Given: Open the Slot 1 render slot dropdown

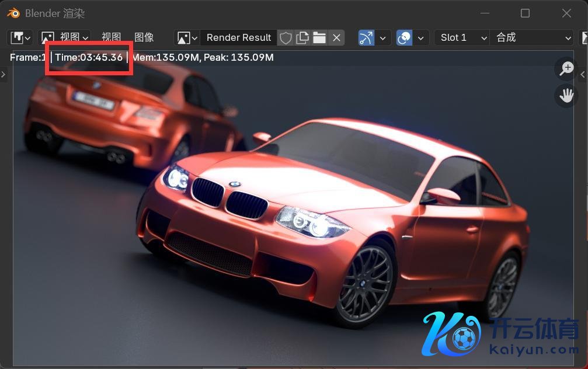Looking at the screenshot, I should pyautogui.click(x=462, y=37).
